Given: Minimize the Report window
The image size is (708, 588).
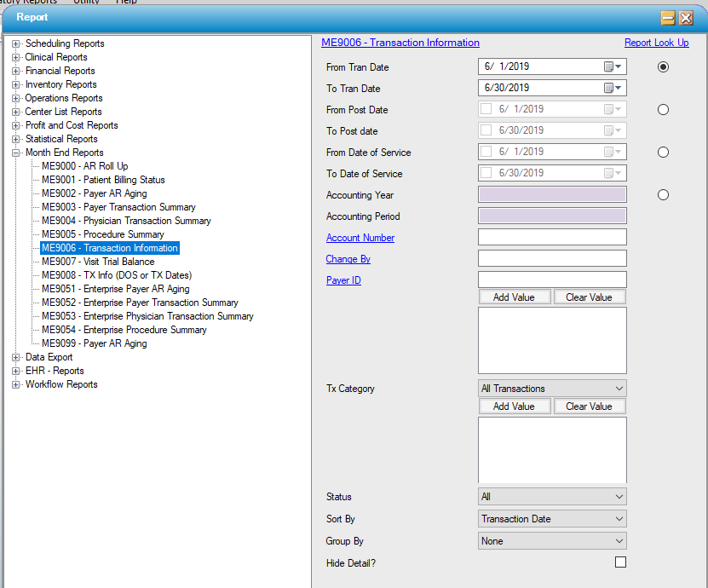Looking at the screenshot, I should (x=668, y=17).
